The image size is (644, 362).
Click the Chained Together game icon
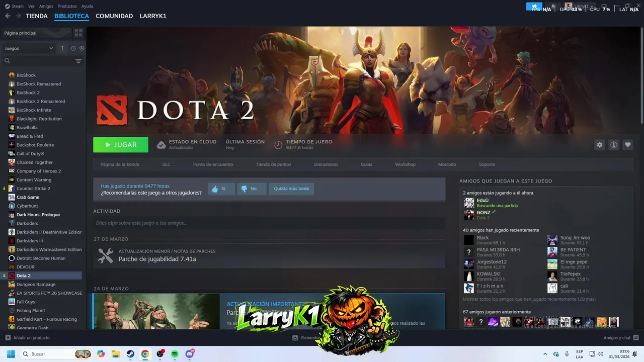pyautogui.click(x=12, y=162)
